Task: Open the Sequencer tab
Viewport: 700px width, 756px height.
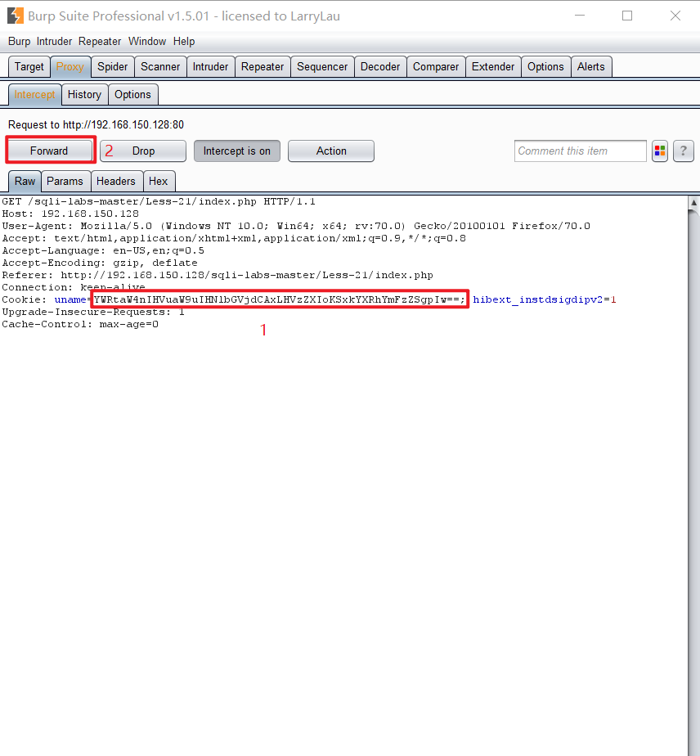Action: pos(322,66)
